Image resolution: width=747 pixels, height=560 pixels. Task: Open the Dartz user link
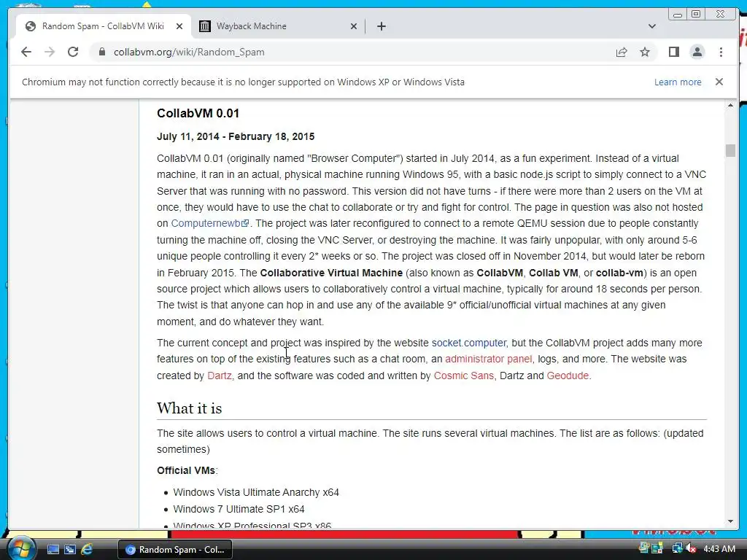pyautogui.click(x=220, y=376)
